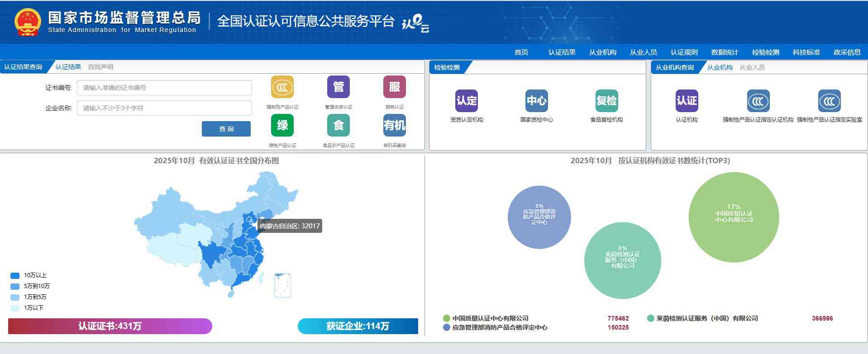Click the 首页 home link
This screenshot has width=868, height=354.
pyautogui.click(x=521, y=52)
